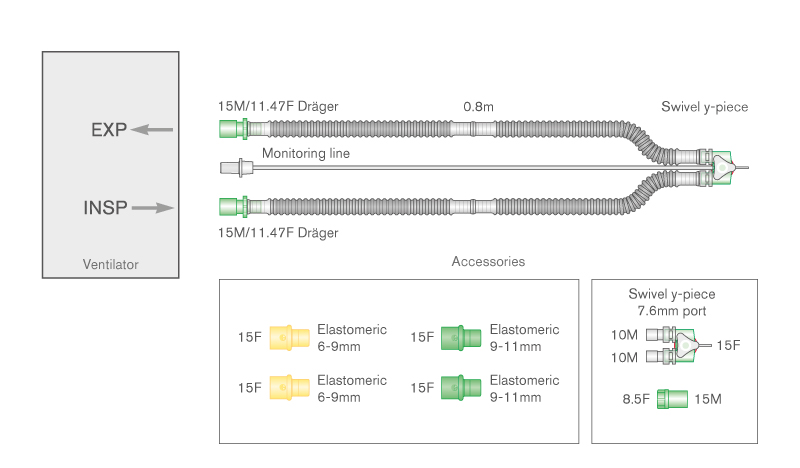Viewport: 800px width, 468px height.
Task: Click the Ventilator label text
Action: 110,265
